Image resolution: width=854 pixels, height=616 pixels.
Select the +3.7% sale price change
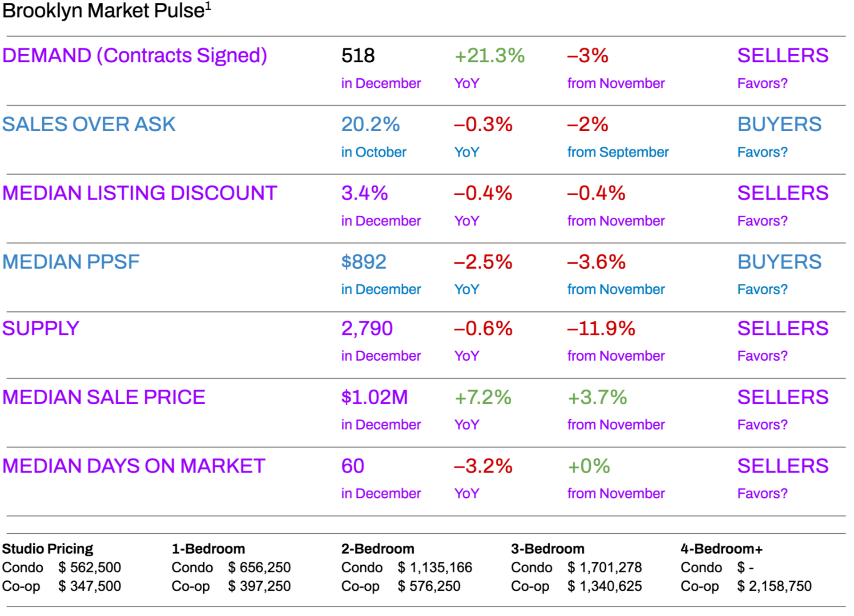pos(597,397)
